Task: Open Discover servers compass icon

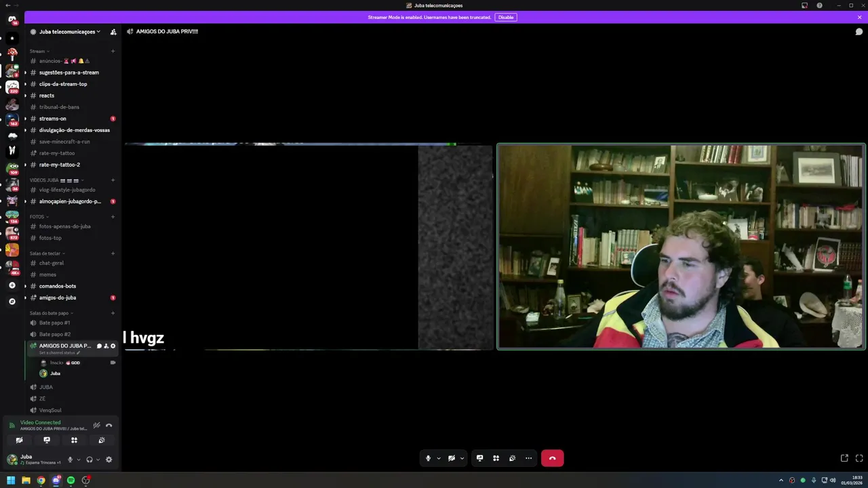Action: (12, 302)
